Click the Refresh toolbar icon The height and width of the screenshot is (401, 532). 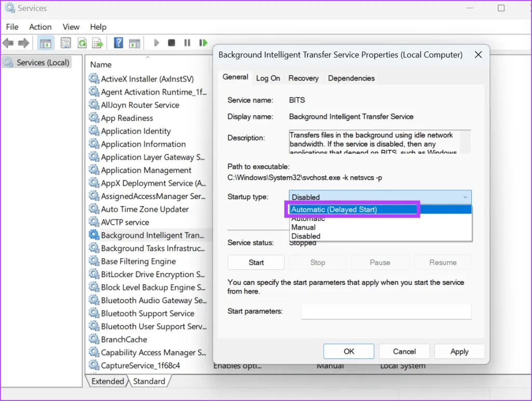(x=82, y=43)
